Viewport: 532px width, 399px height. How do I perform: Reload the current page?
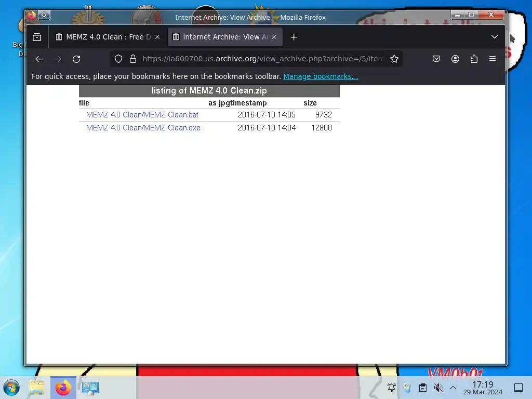click(x=76, y=59)
